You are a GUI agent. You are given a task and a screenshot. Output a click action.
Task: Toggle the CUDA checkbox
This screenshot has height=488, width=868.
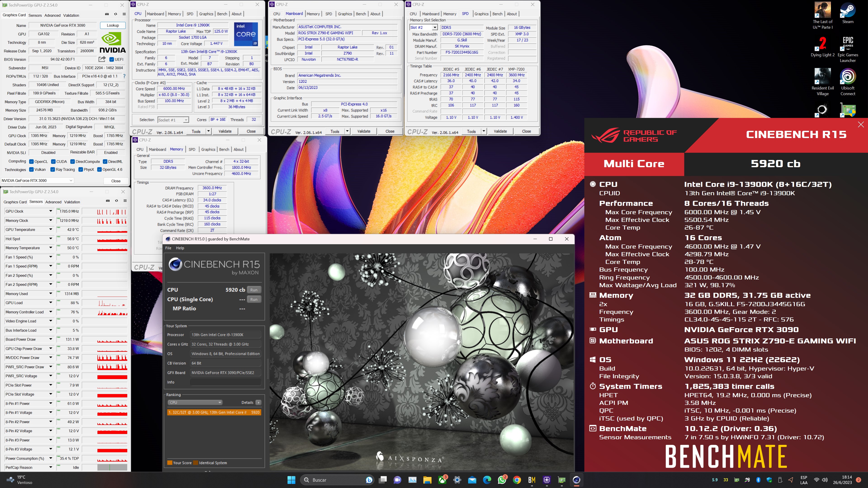coord(53,162)
